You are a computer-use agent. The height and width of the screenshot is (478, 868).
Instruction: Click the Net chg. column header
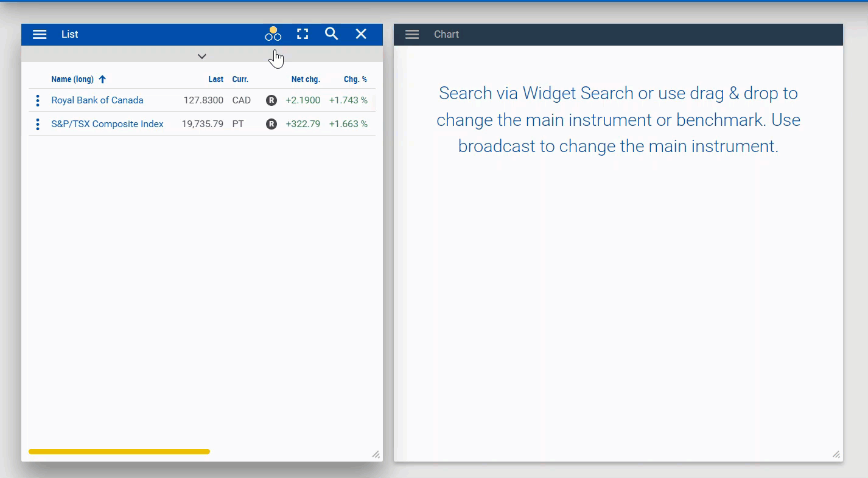306,79
